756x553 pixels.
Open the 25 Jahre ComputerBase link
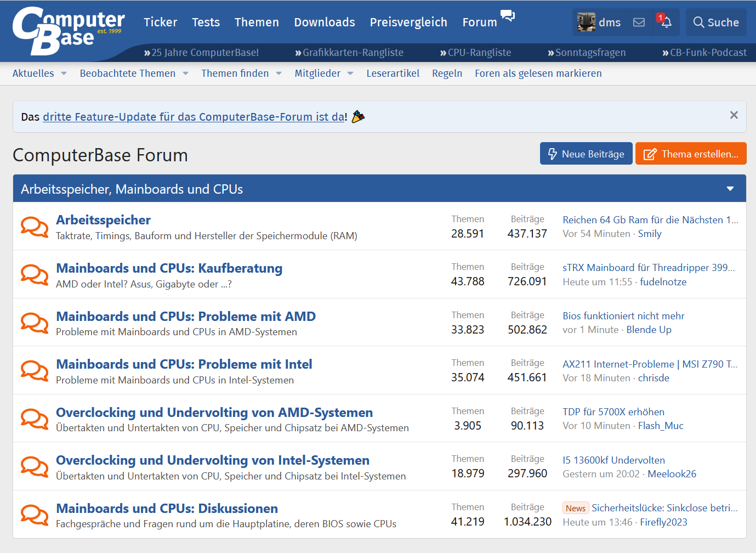click(201, 53)
